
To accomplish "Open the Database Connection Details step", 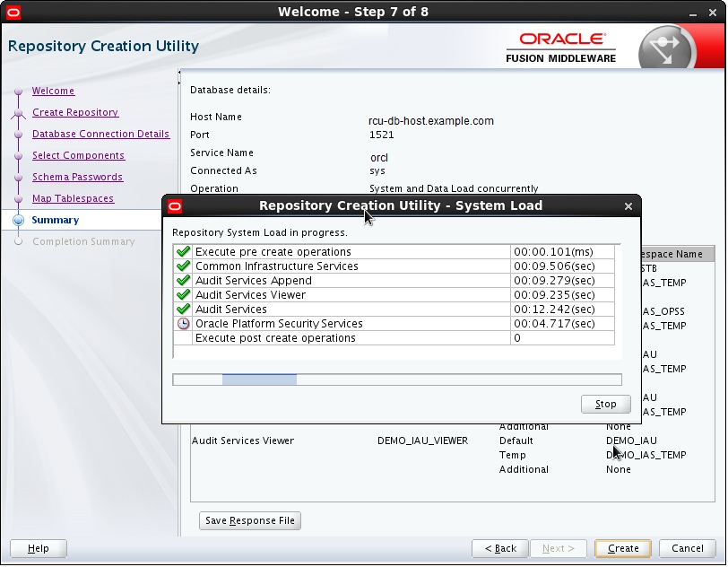I will pyautogui.click(x=100, y=134).
